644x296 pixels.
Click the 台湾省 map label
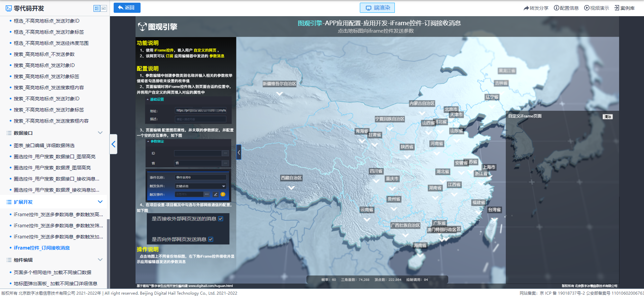[x=494, y=209]
